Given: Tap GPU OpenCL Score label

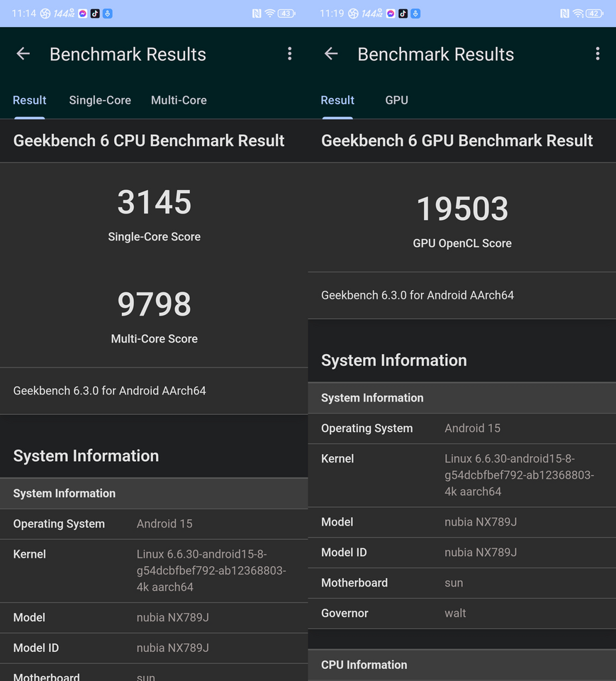Looking at the screenshot, I should click(462, 243).
